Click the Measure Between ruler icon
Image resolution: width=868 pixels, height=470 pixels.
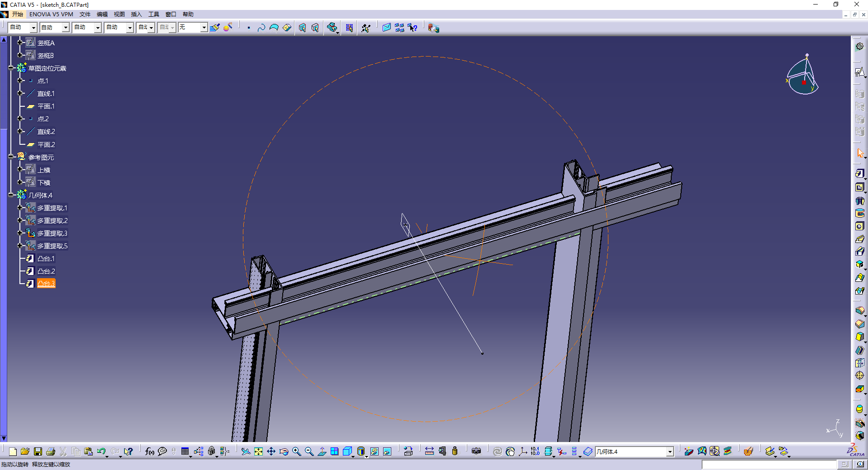pyautogui.click(x=429, y=451)
